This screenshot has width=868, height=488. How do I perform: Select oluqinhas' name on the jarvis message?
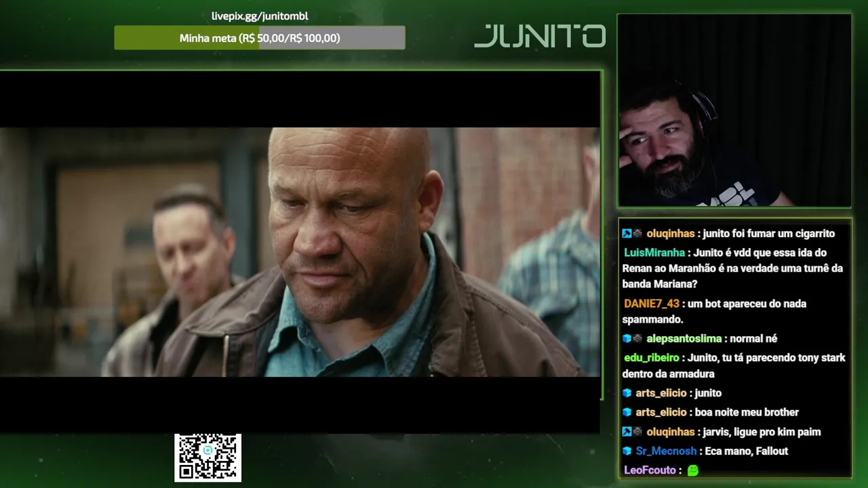coord(671,432)
